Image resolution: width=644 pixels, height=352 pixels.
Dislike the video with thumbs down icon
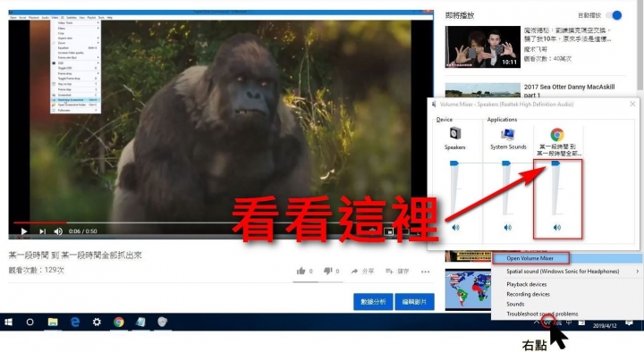tap(327, 271)
